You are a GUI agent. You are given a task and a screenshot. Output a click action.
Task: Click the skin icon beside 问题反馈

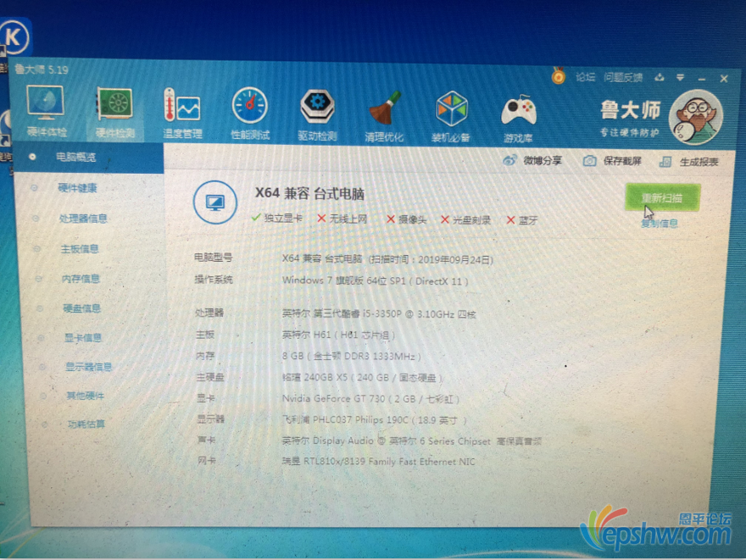pyautogui.click(x=660, y=77)
